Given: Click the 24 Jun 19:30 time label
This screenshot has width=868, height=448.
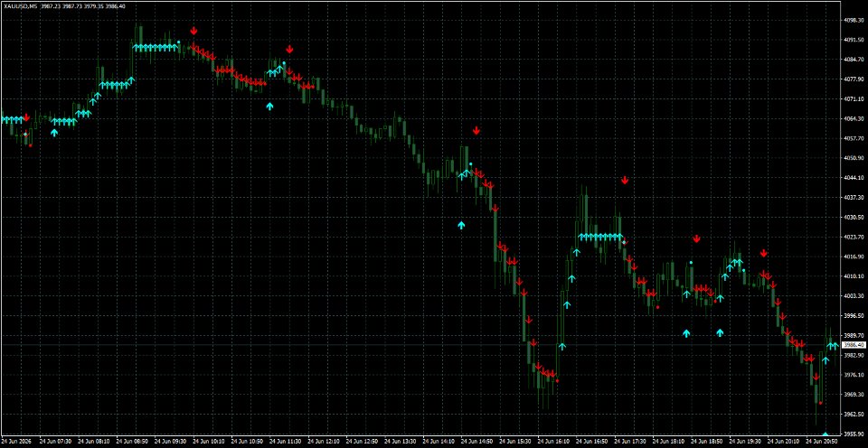Looking at the screenshot, I should (746, 442).
